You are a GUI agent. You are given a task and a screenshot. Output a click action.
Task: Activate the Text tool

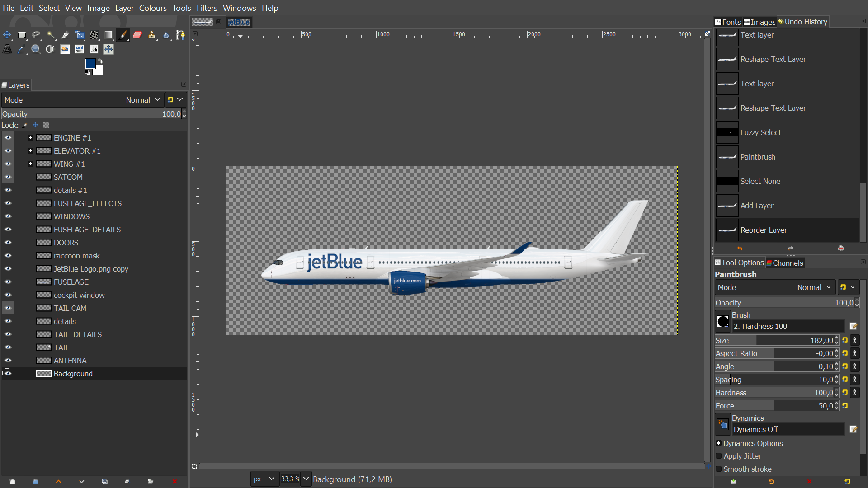(x=7, y=49)
